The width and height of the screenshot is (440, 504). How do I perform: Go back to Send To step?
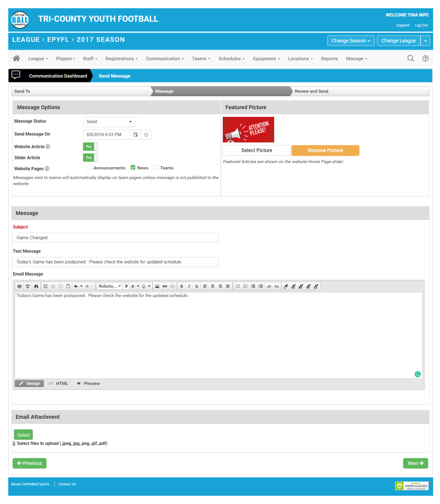(x=80, y=91)
